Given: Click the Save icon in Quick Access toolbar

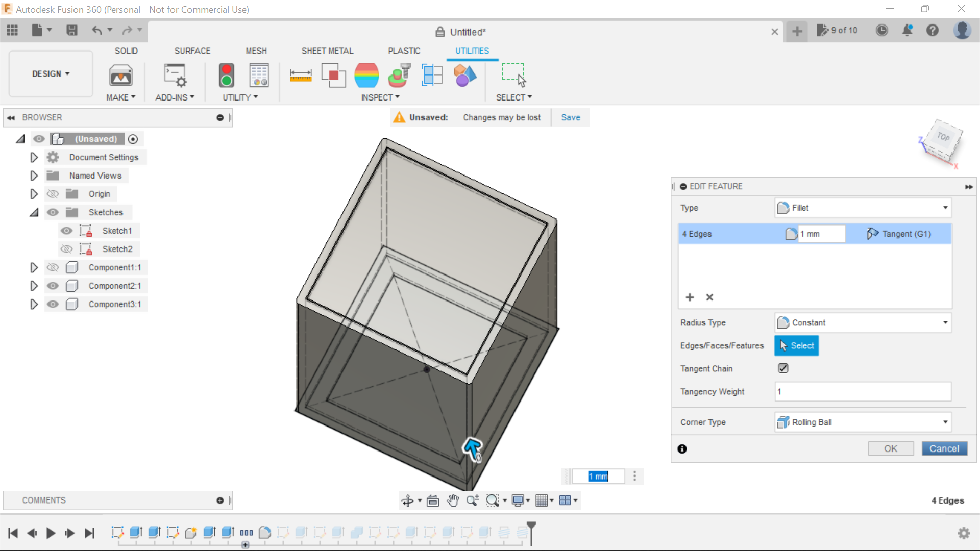Looking at the screenshot, I should click(71, 30).
